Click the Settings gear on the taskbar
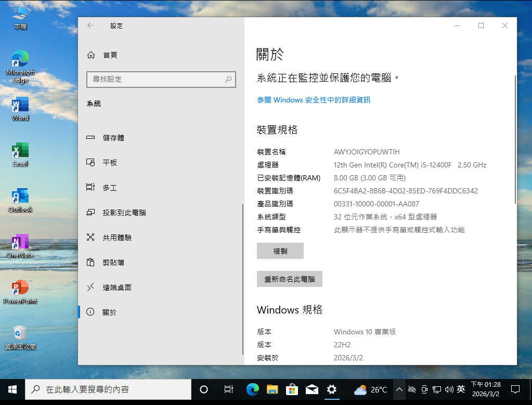Screen dimensions: 532x405 pyautogui.click(x=331, y=389)
